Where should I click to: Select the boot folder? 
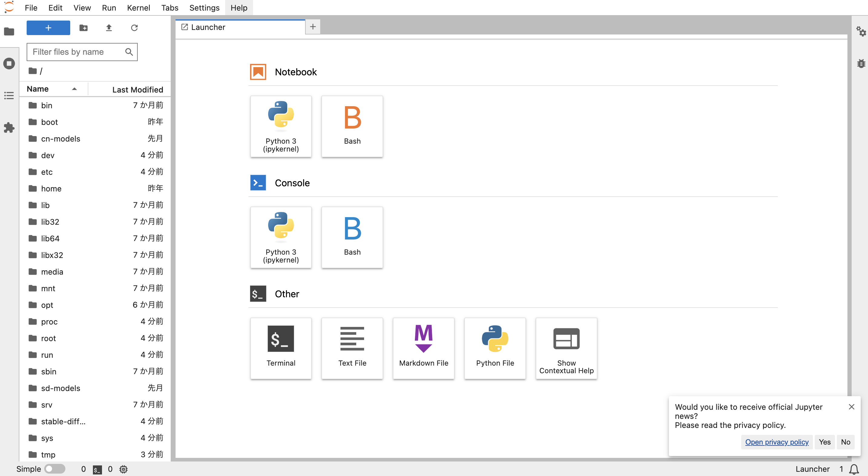point(95,122)
